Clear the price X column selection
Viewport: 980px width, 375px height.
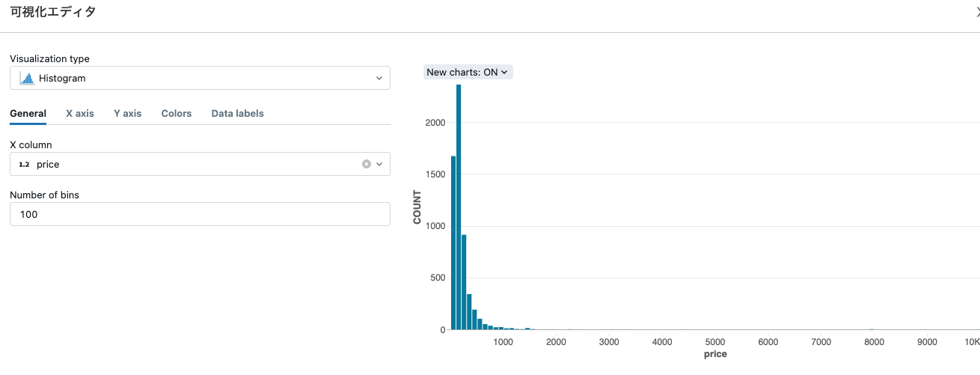tap(367, 164)
